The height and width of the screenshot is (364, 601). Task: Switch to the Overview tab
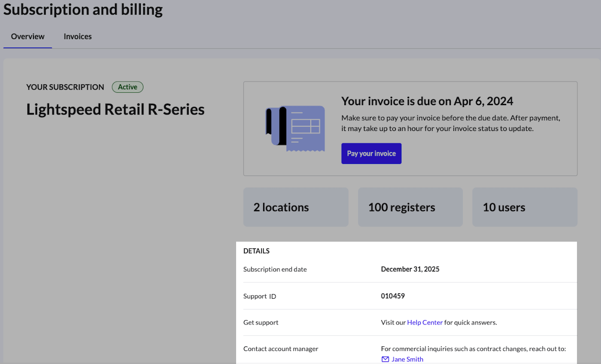coord(28,36)
